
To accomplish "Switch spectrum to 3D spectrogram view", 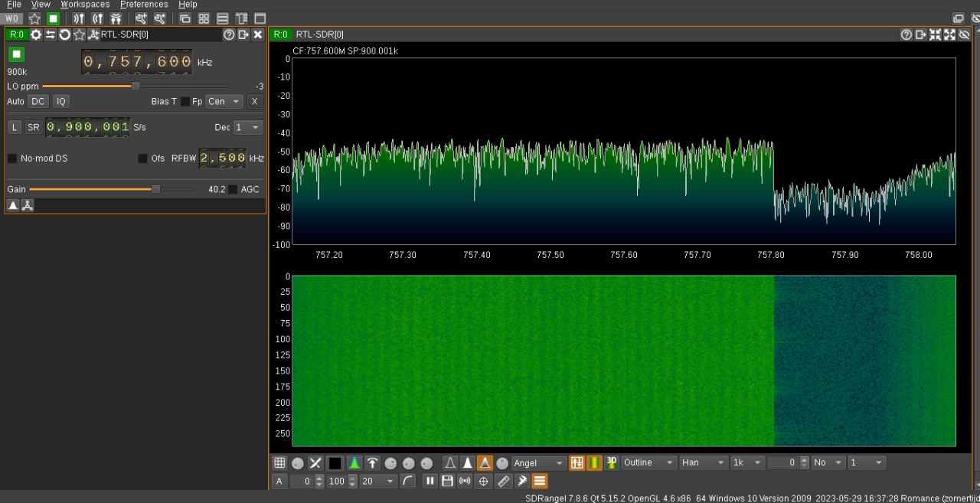I will pyautogui.click(x=611, y=462).
